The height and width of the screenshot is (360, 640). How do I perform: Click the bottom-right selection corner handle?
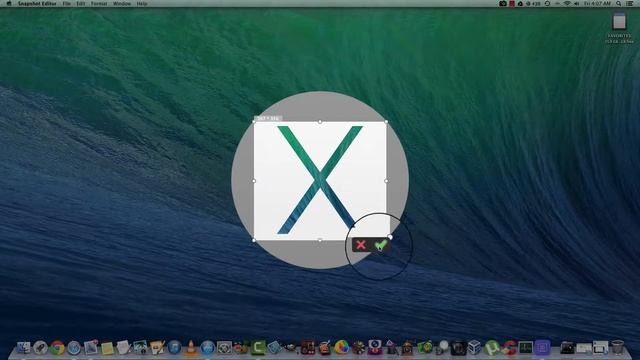point(390,237)
